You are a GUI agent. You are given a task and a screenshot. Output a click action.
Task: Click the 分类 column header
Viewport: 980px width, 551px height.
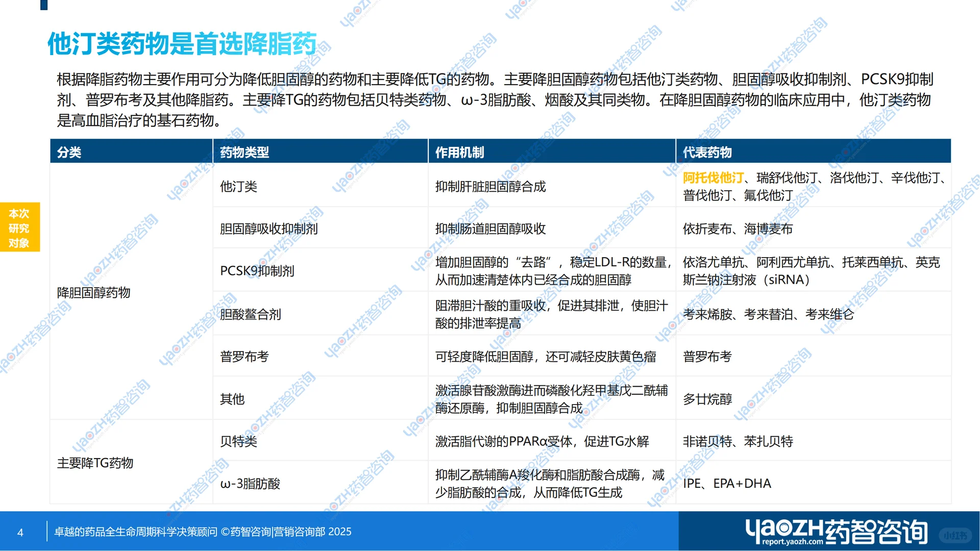coord(131,152)
